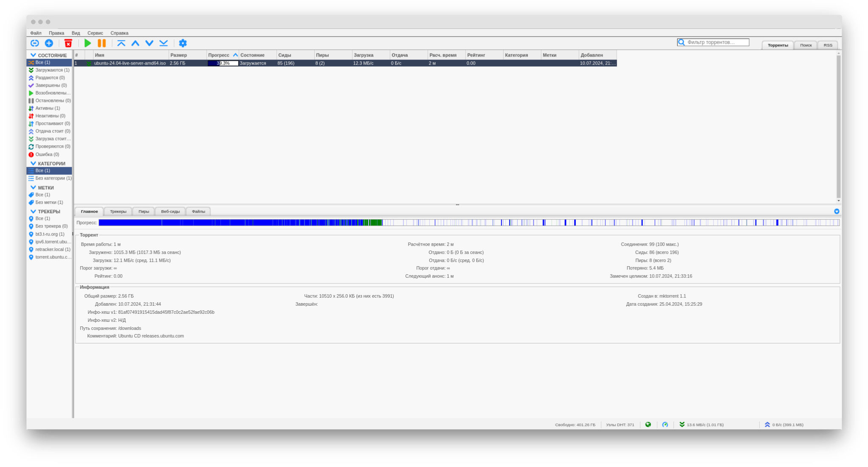The image size is (868, 467).
Task: Open the Вид menu
Action: [76, 33]
